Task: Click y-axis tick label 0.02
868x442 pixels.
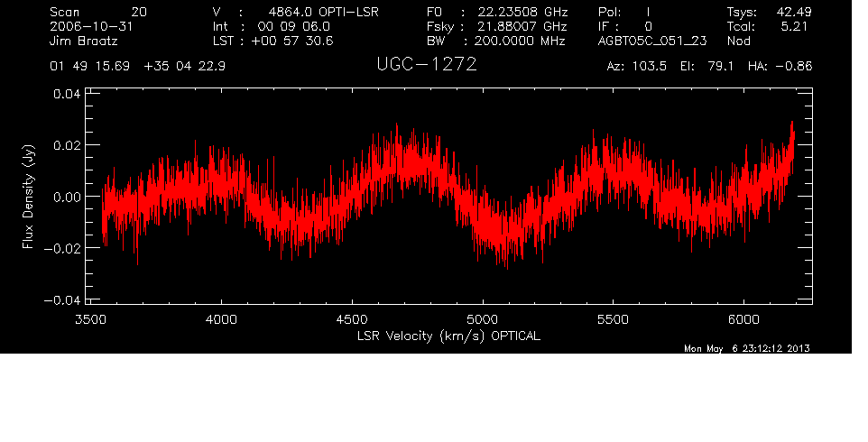Action: click(67, 145)
